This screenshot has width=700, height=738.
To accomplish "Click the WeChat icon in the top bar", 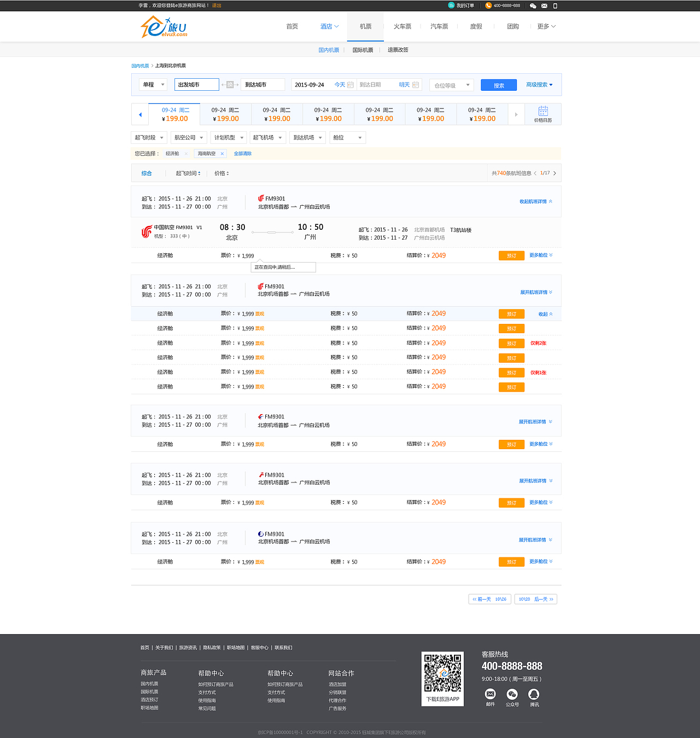I will point(533,5).
